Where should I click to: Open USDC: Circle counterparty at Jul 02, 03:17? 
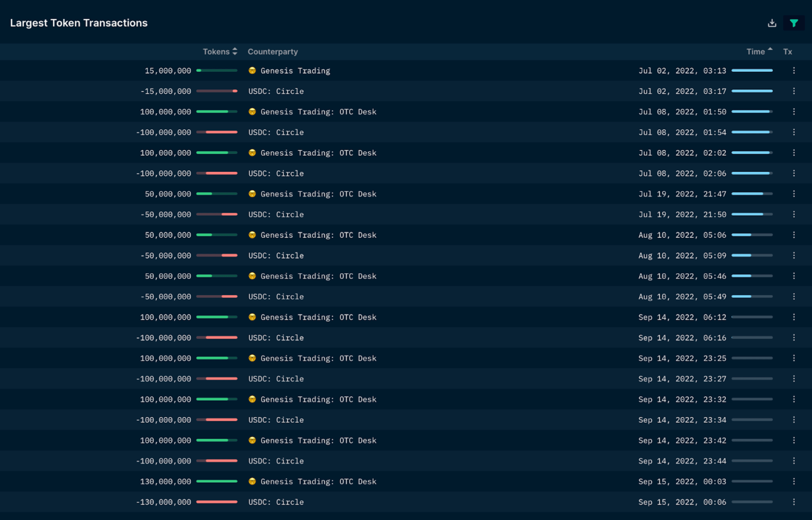tap(276, 91)
